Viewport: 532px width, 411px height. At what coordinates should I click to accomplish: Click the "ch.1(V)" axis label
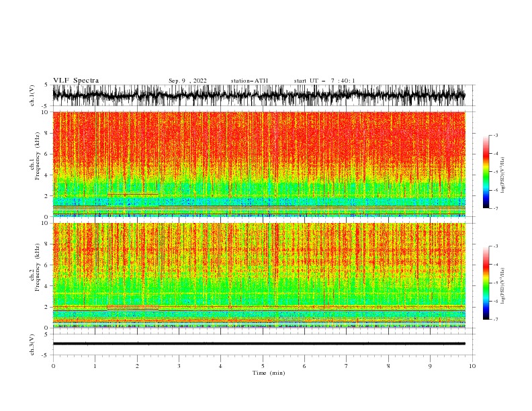click(32, 95)
